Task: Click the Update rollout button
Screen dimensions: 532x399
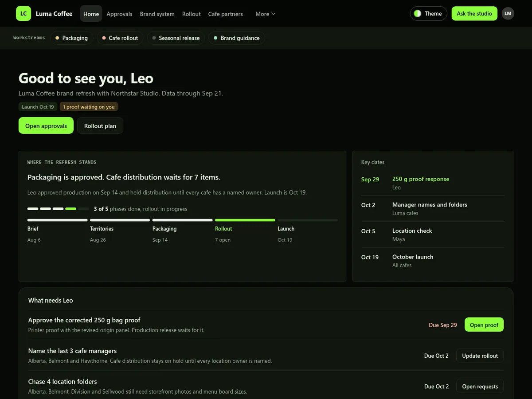Action: [x=480, y=356]
